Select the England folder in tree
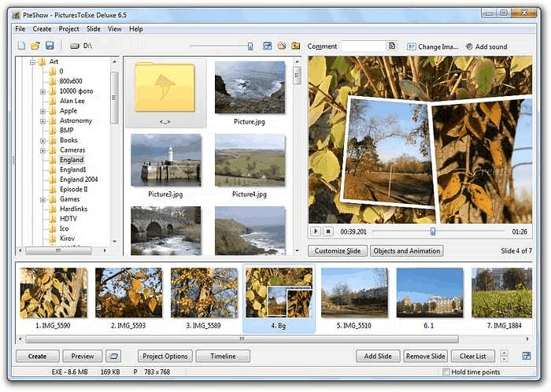The width and height of the screenshot is (551, 392). click(72, 160)
